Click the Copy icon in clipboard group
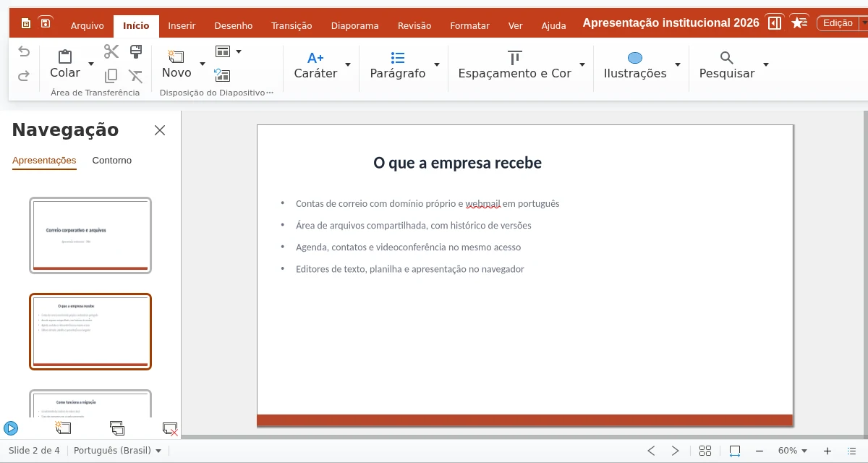The height and width of the screenshot is (463, 868). click(x=111, y=75)
